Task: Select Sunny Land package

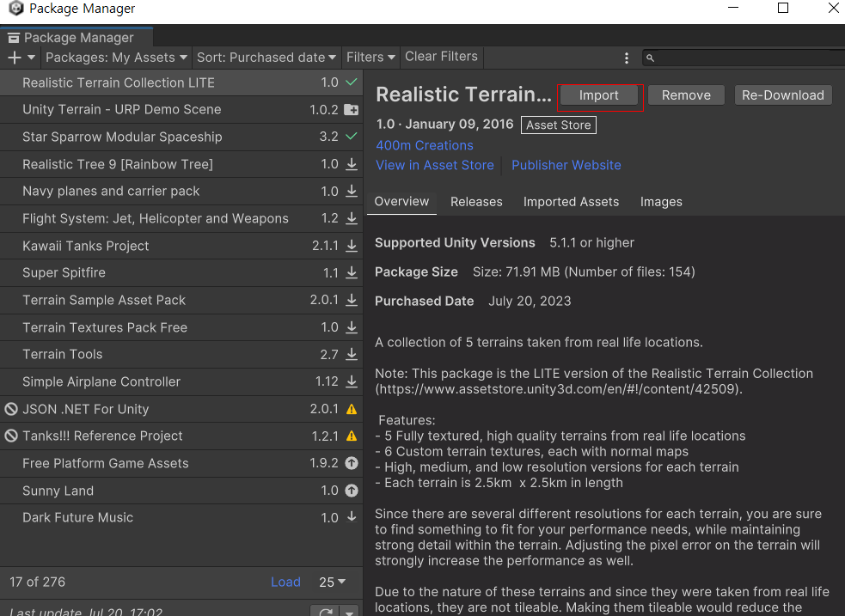Action: coord(181,491)
